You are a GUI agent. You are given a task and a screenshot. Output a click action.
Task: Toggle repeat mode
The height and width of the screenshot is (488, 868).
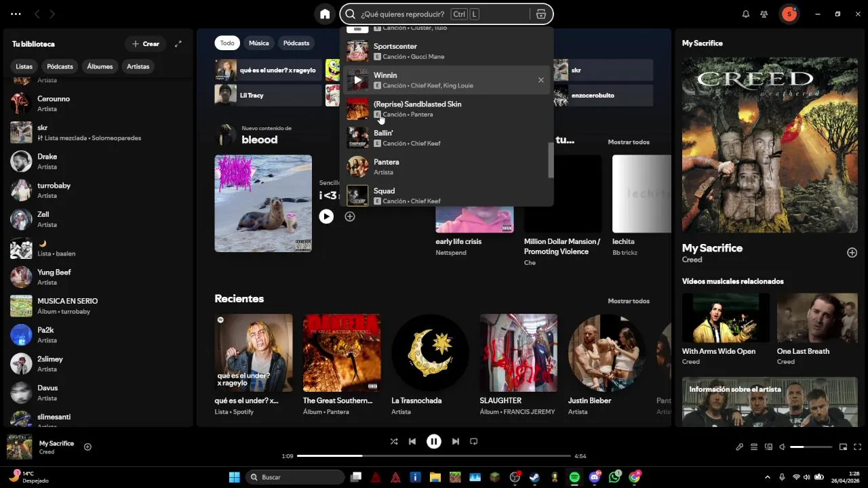click(x=474, y=441)
